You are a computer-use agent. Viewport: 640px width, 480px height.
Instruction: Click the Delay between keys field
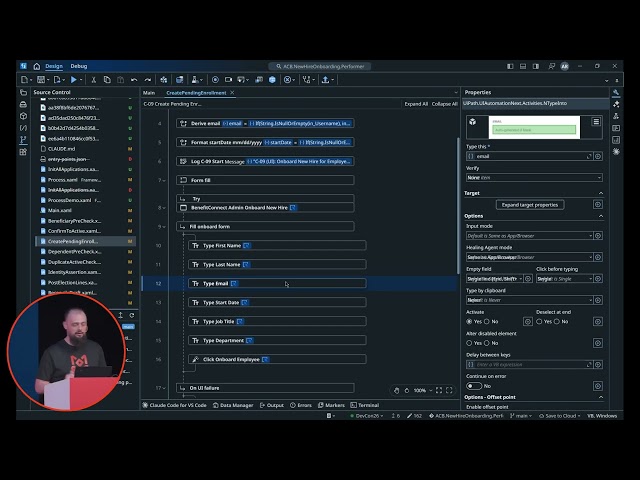tap(530, 365)
